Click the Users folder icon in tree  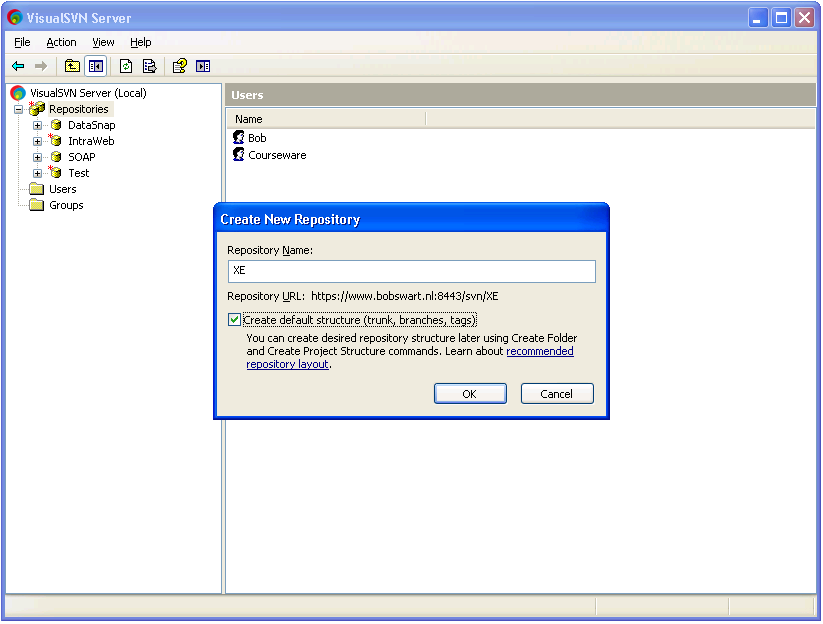pos(37,189)
